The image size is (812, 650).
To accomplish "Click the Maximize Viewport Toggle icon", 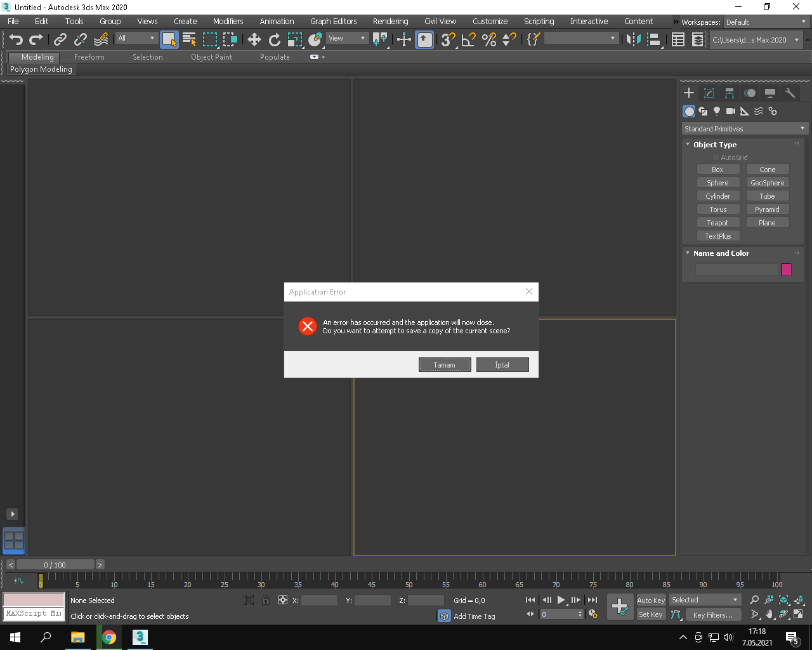I will 798,614.
